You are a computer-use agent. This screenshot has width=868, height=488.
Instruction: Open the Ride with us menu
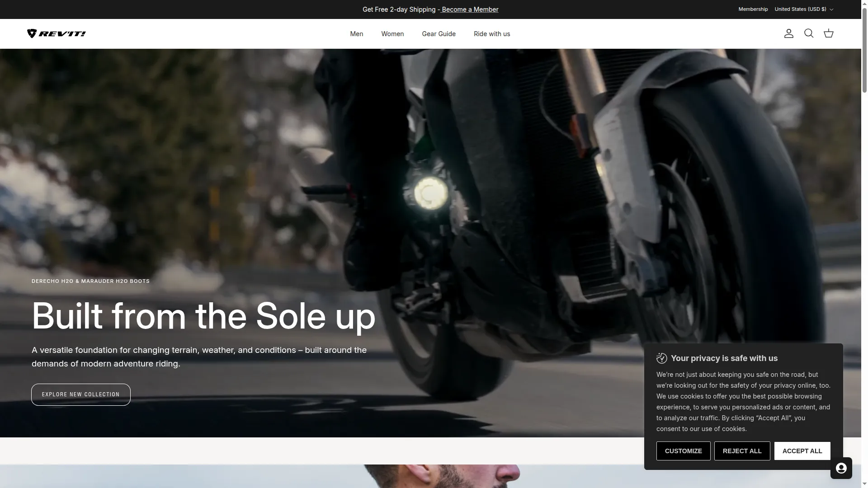[x=492, y=34]
